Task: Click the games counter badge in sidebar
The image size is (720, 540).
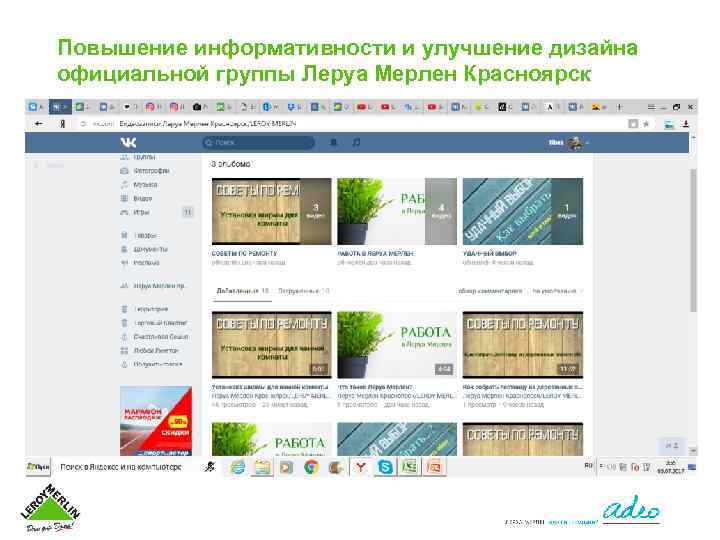Action: pos(187,212)
